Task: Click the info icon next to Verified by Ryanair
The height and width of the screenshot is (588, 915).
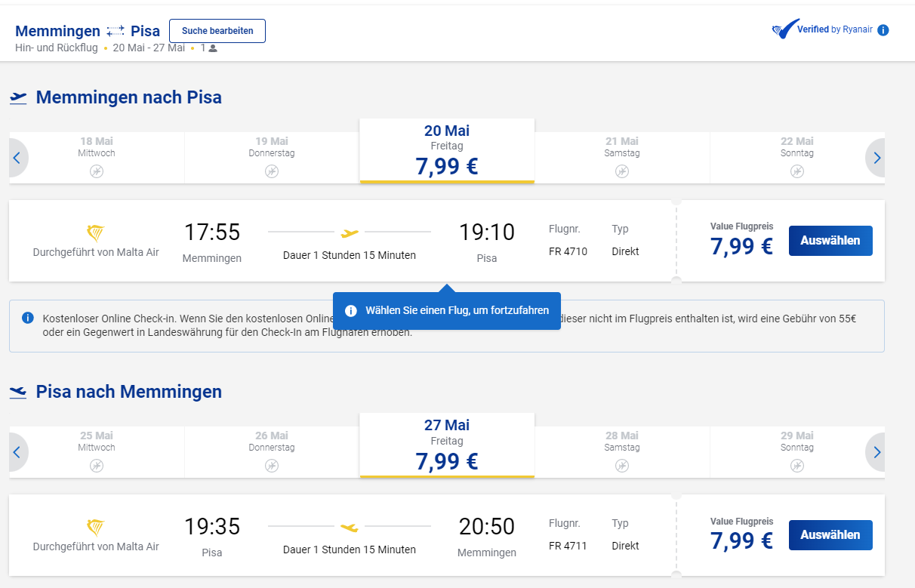Action: 883,30
